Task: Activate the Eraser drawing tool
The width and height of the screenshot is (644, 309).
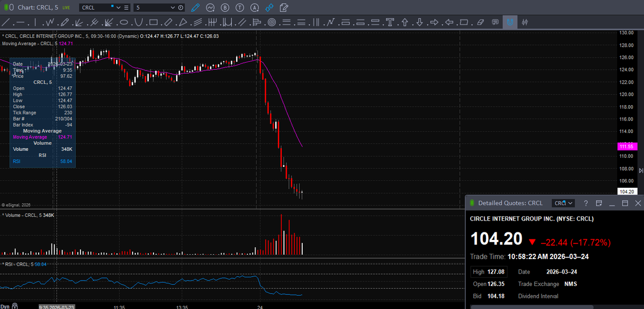Action: point(480,22)
